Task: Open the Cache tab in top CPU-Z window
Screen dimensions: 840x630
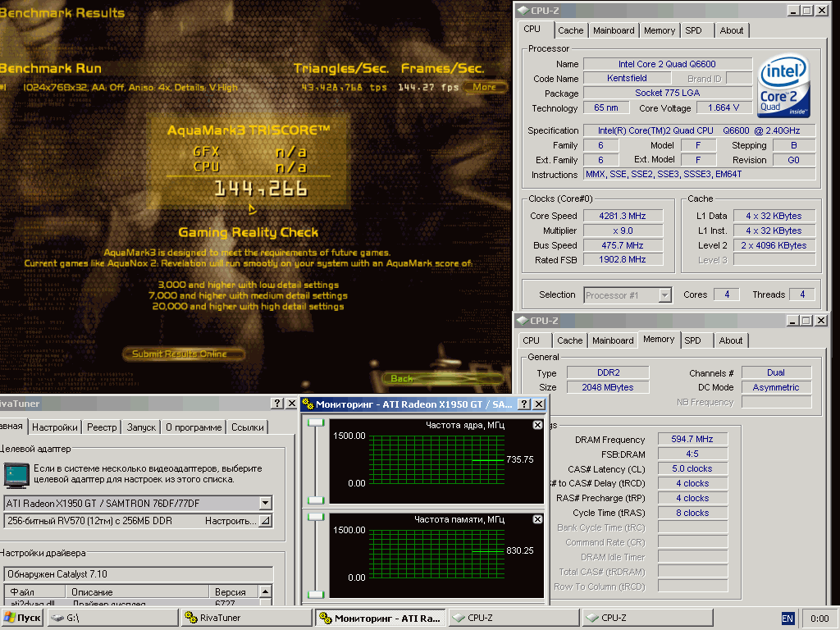Action: point(571,30)
